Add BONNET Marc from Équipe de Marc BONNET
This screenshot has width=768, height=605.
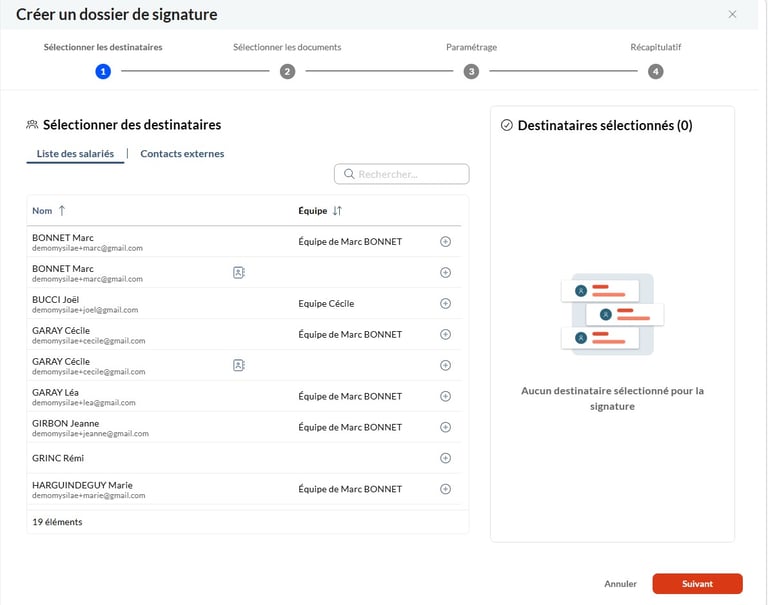(446, 242)
